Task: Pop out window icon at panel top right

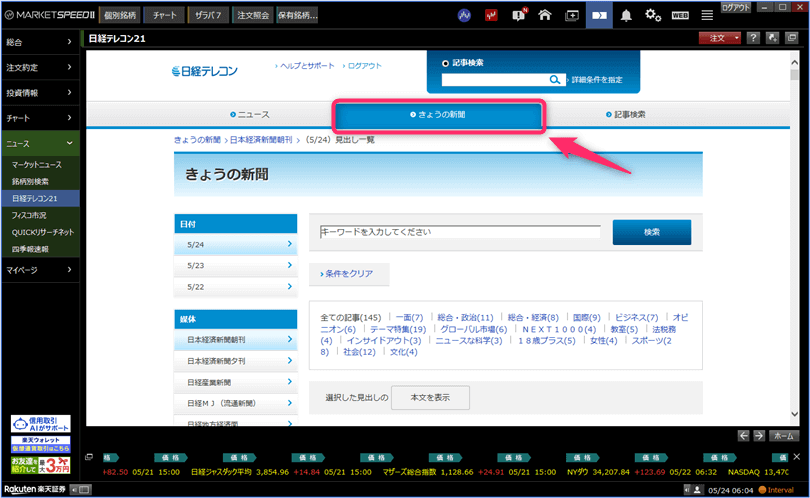Action: tap(791, 38)
